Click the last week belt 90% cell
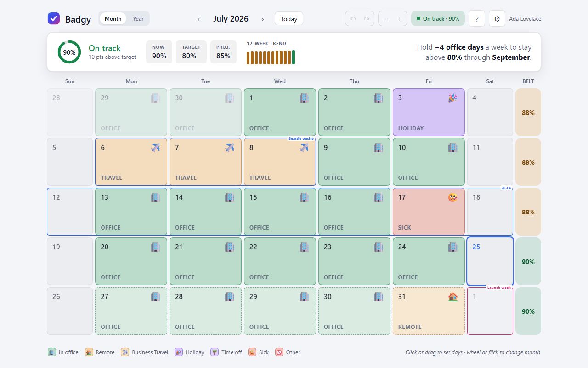Screen dimensions: 588x368 (x=528, y=311)
